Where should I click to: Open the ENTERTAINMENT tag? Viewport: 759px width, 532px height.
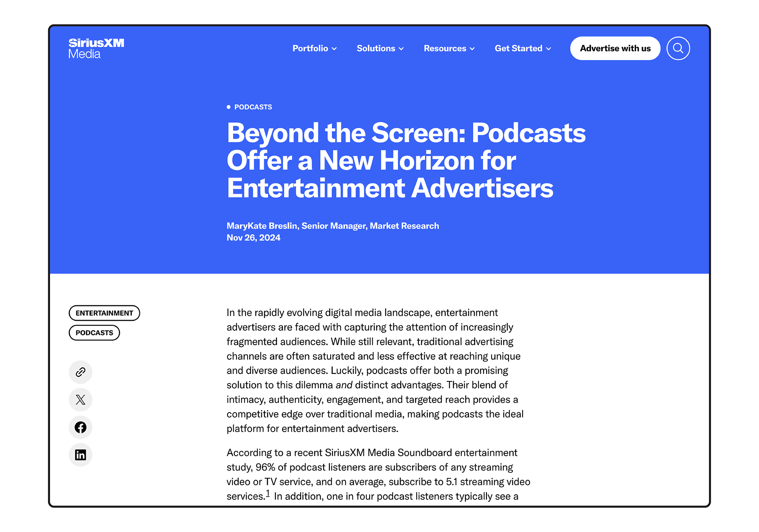click(x=104, y=313)
